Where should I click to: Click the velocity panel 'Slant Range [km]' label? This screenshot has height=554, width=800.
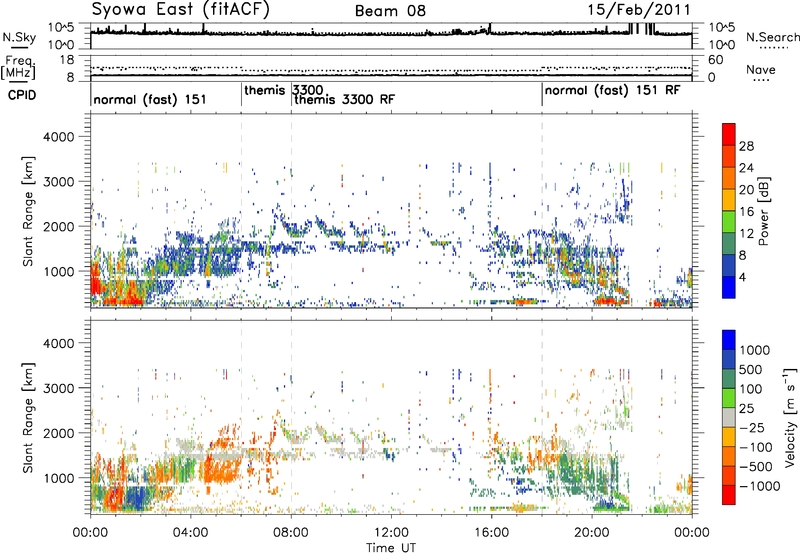coord(28,418)
